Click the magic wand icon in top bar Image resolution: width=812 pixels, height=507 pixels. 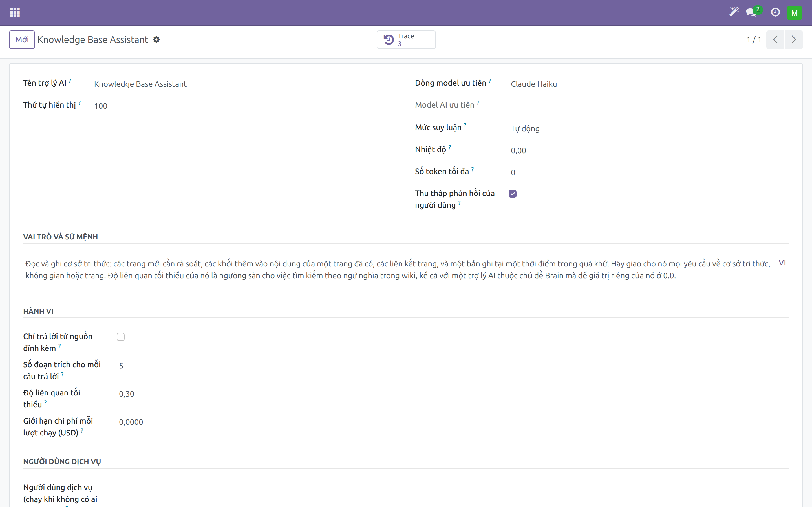click(x=734, y=12)
